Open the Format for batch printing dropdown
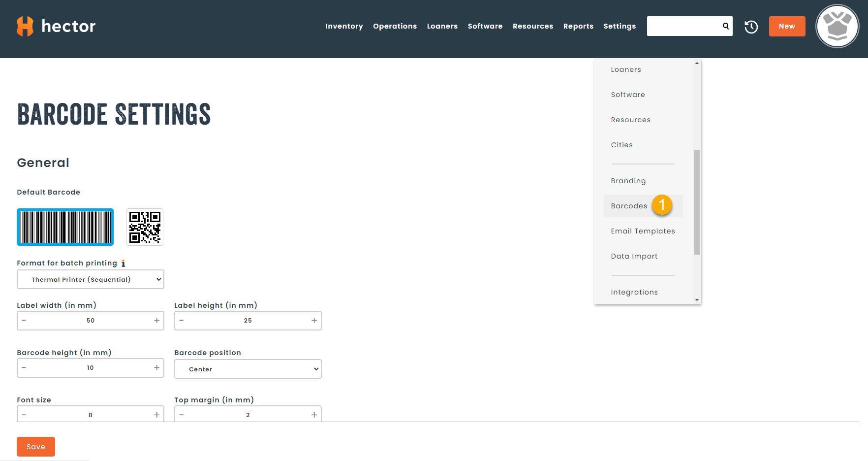The height and width of the screenshot is (461, 868). (x=90, y=279)
